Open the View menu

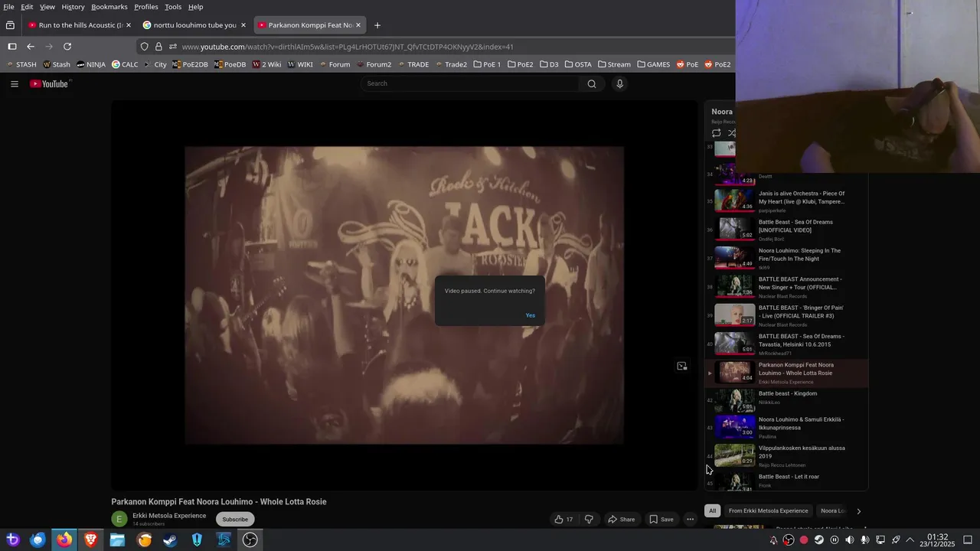[47, 7]
